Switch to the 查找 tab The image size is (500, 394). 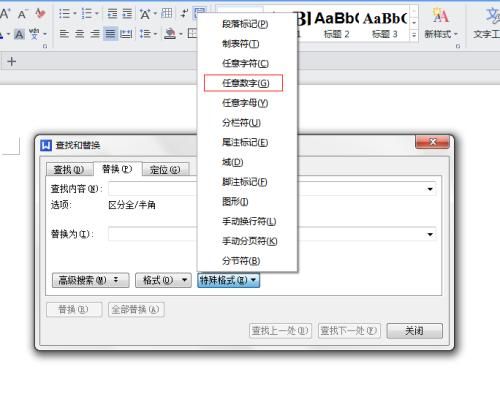click(69, 170)
